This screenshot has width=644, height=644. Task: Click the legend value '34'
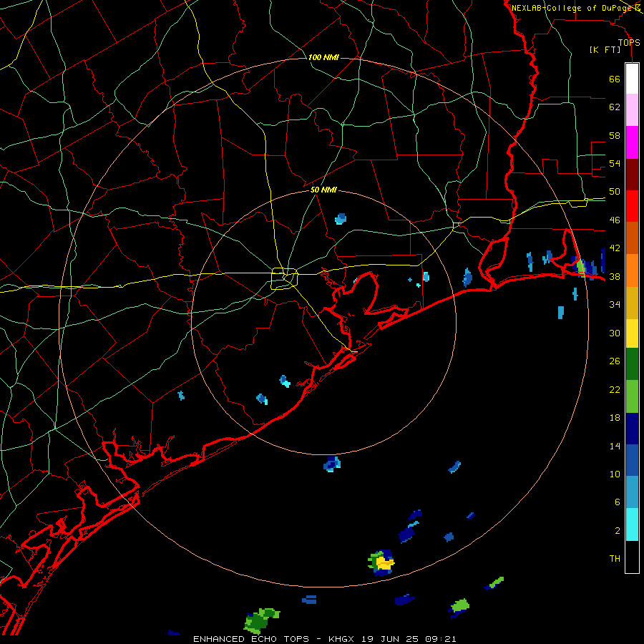click(615, 305)
